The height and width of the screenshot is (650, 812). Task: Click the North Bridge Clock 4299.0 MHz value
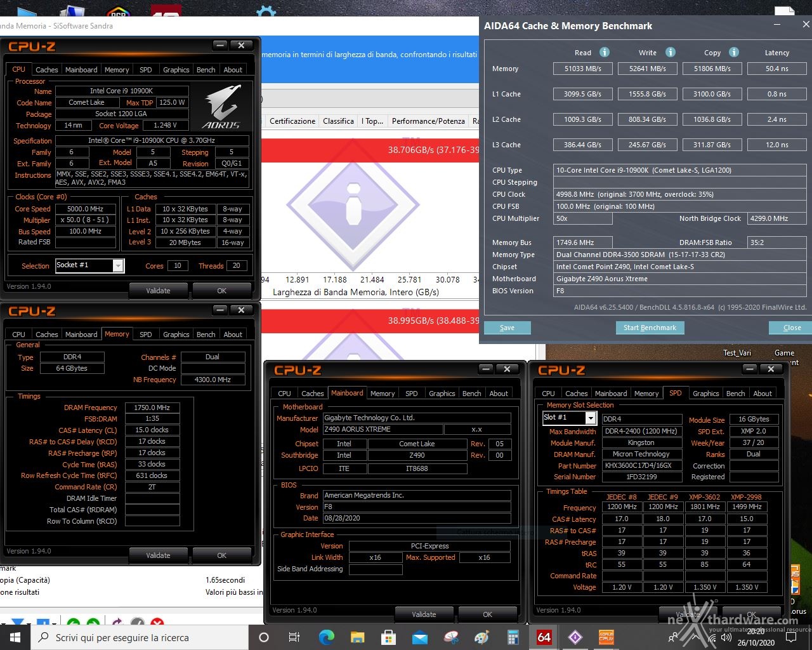click(776, 218)
